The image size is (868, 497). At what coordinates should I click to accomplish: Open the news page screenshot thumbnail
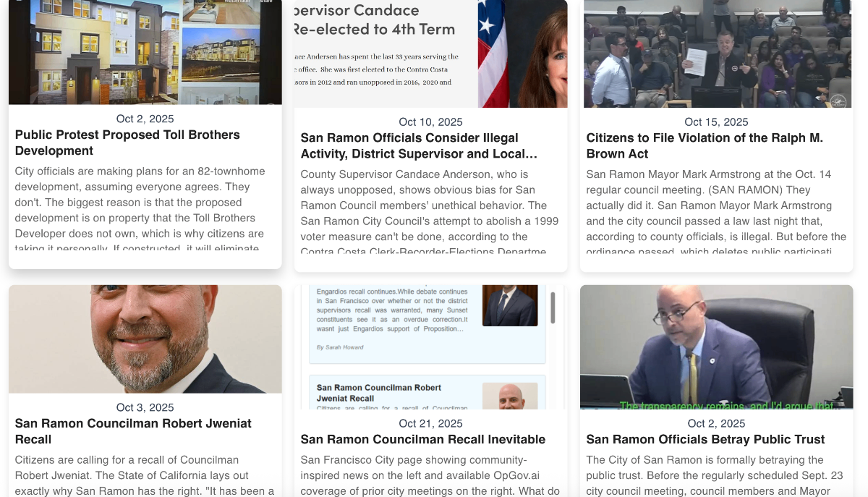click(430, 347)
